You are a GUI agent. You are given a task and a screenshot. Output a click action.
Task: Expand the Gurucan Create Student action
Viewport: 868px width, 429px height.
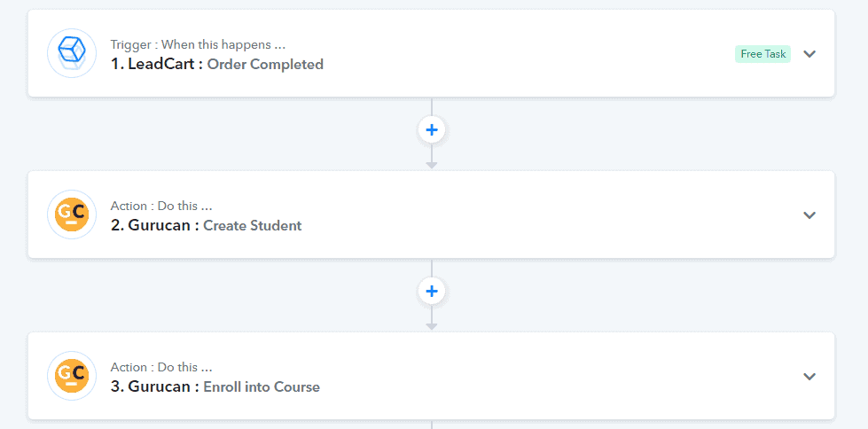click(809, 215)
